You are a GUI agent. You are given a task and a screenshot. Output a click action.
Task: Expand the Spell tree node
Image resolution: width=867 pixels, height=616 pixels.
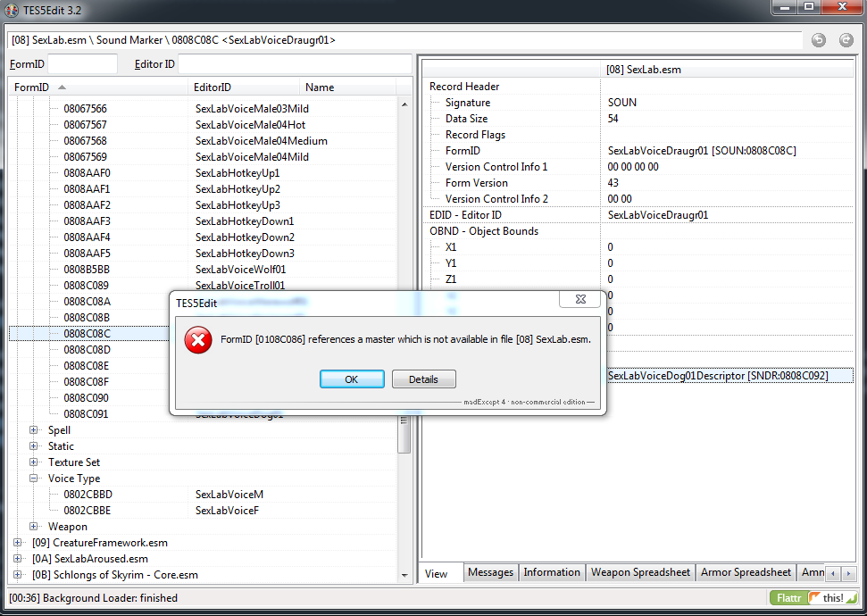coord(34,429)
